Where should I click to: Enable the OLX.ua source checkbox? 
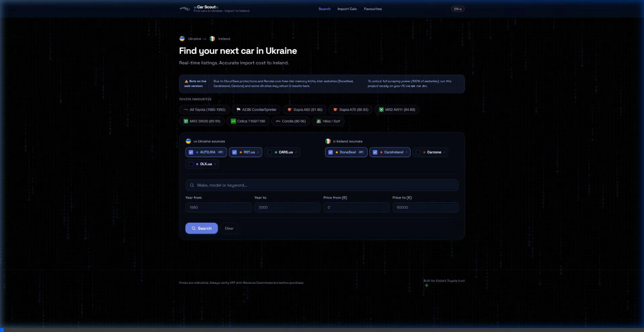[191, 164]
